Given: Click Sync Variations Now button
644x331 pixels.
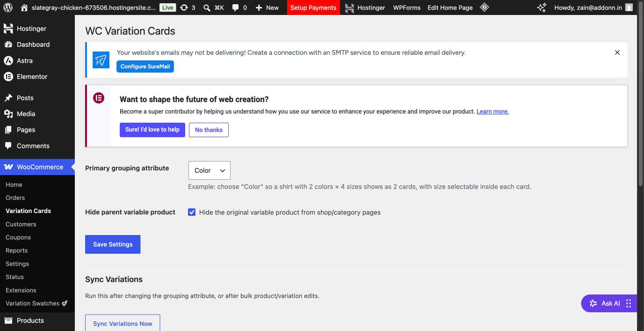Looking at the screenshot, I should click(x=123, y=323).
